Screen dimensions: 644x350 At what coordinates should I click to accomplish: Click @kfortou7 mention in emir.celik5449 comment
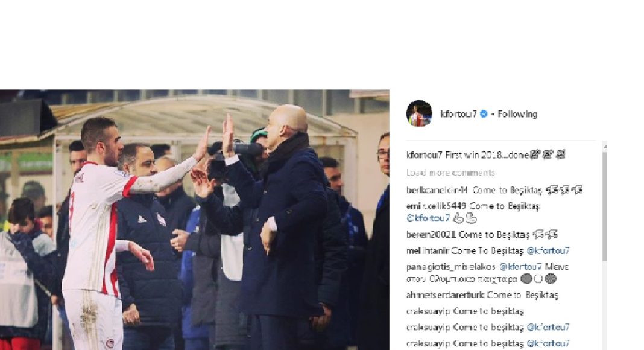pyautogui.click(x=428, y=218)
